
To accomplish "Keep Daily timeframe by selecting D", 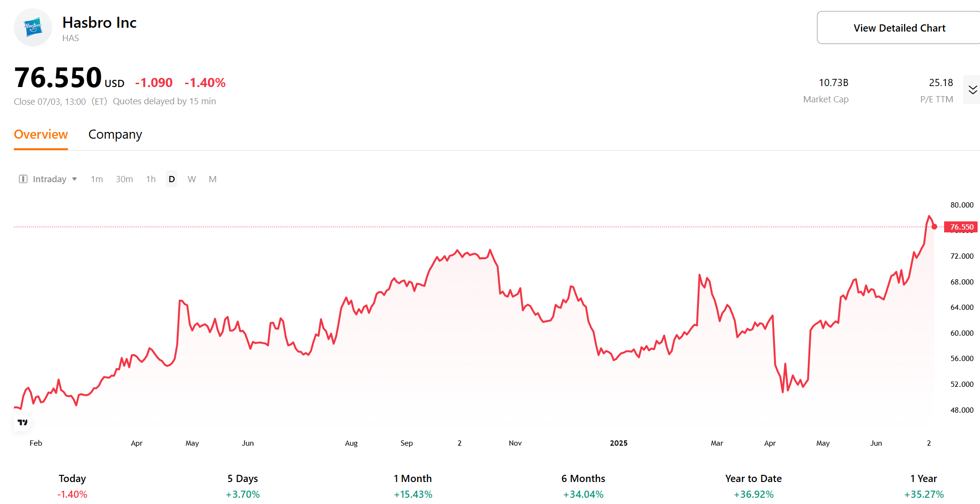I will [171, 179].
